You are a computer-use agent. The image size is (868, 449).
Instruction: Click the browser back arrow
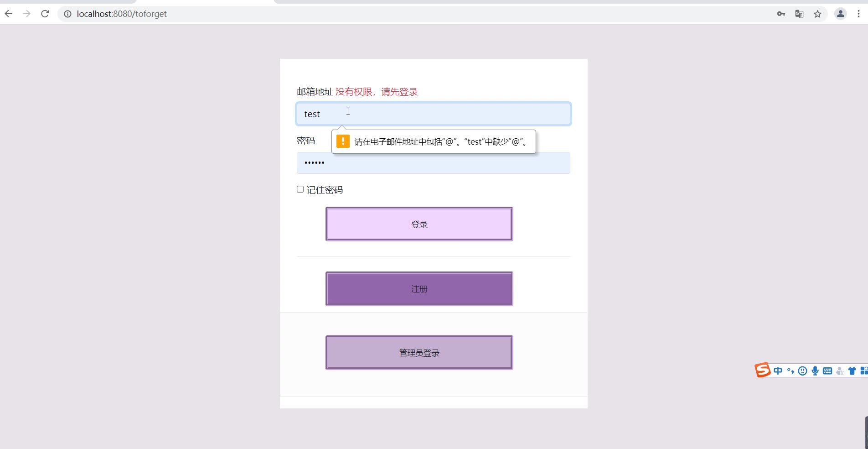coord(8,14)
